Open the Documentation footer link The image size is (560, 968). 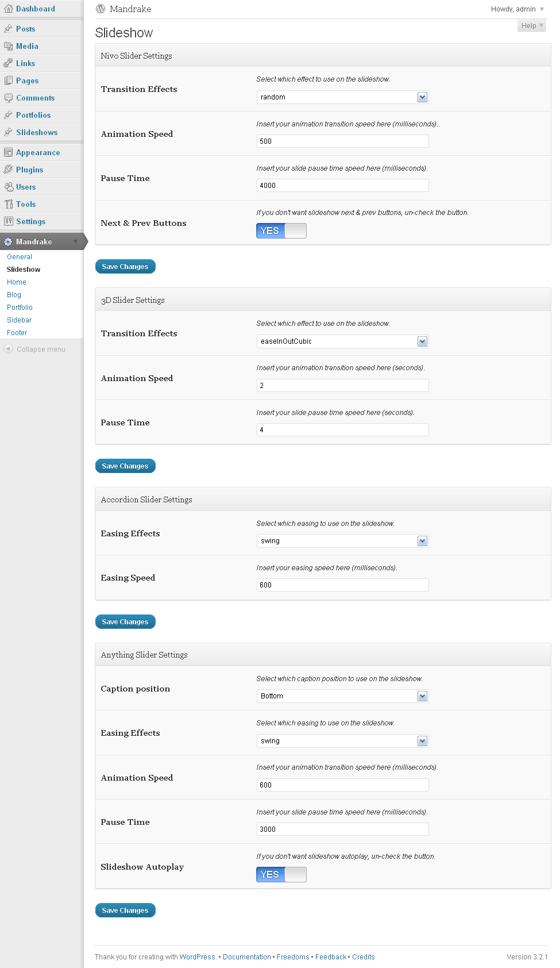coord(246,957)
